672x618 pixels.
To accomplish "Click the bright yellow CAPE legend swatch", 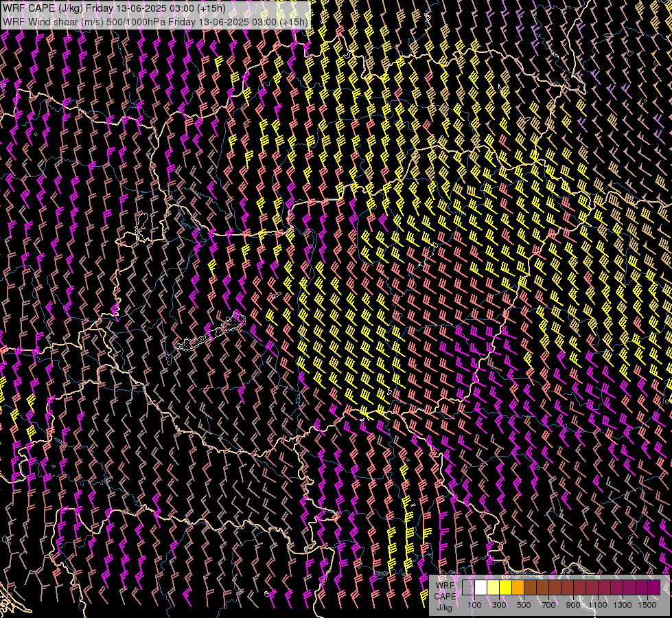I will tap(505, 587).
